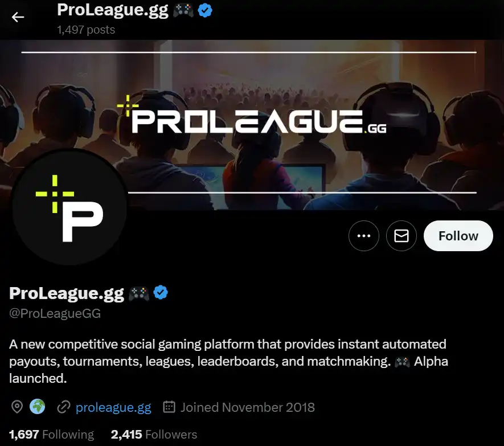Click the verified badge in the top header
Viewport: 504px width, 446px height.
point(205,10)
